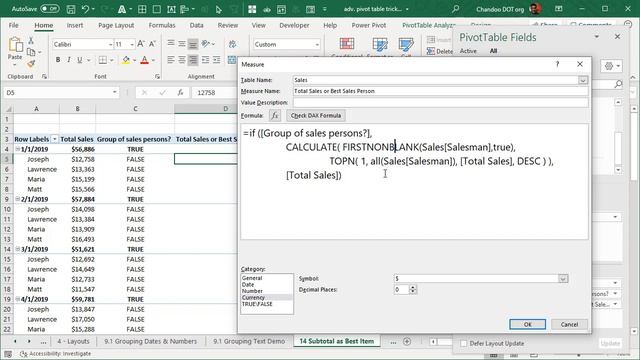Select the Active view in PivotTable Fields
The image size is (640, 360).
click(468, 51)
